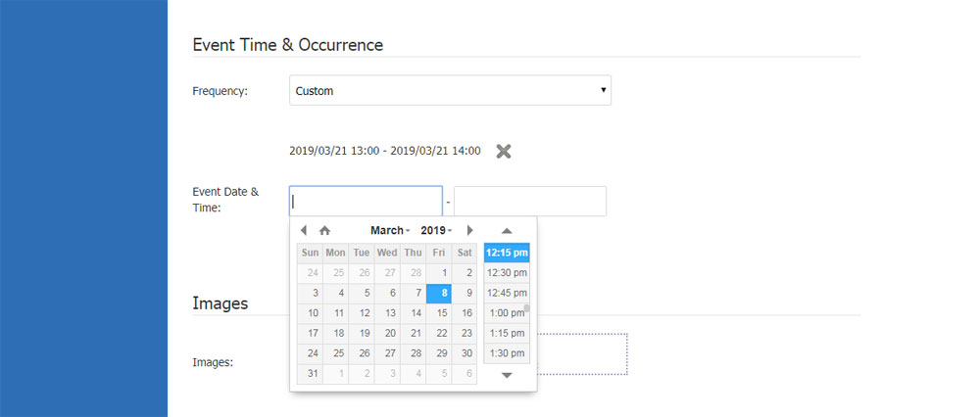Go to previous month in calendar
Viewport: 980px width, 417px height.
tap(303, 230)
